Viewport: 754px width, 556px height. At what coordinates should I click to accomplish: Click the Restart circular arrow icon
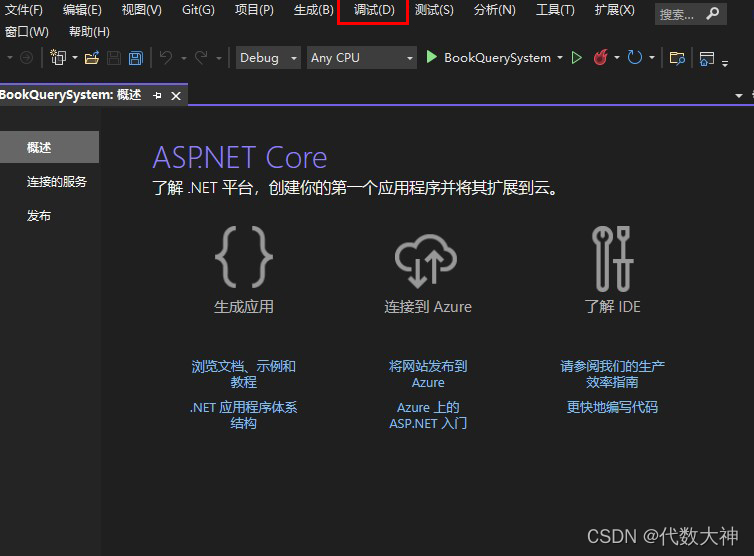[x=635, y=58]
